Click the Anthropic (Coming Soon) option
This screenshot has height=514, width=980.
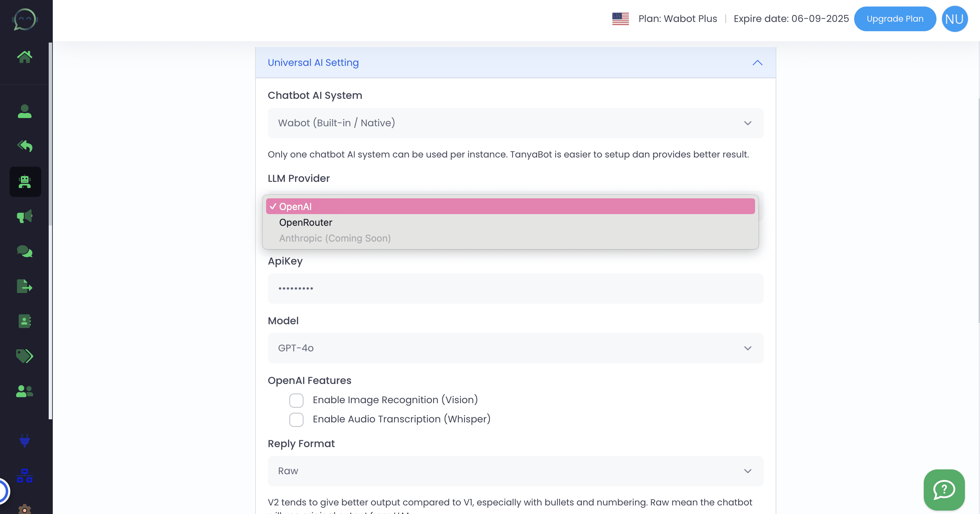coord(510,238)
